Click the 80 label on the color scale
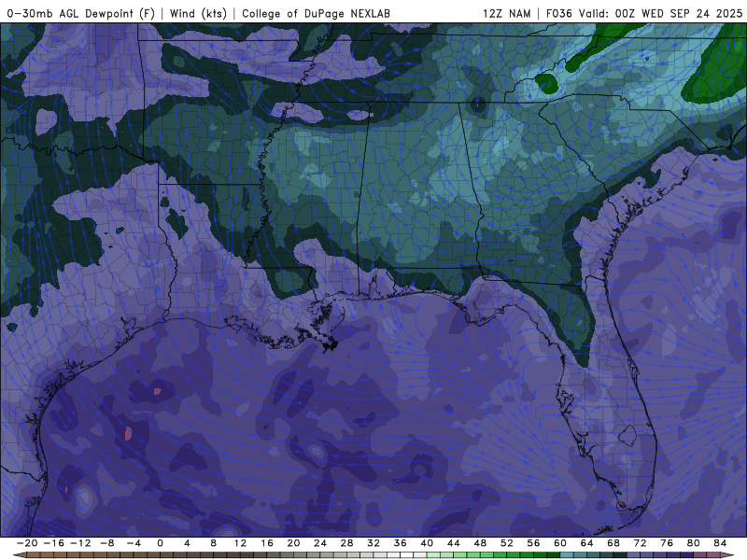 tap(694, 543)
